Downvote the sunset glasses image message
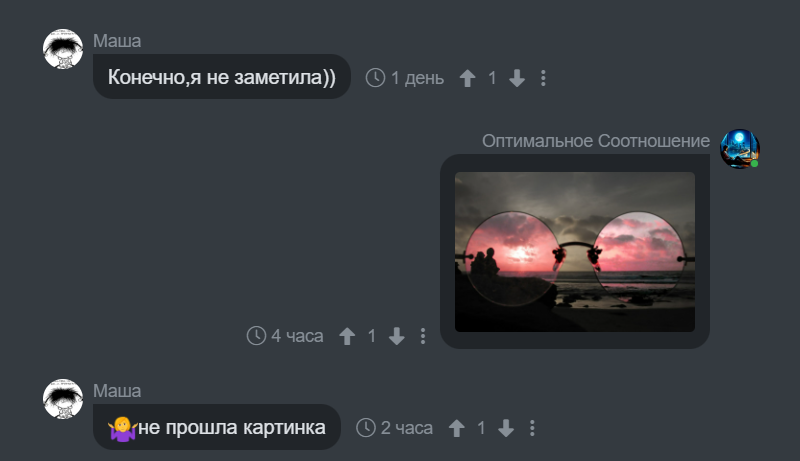The height and width of the screenshot is (461, 800). click(396, 336)
